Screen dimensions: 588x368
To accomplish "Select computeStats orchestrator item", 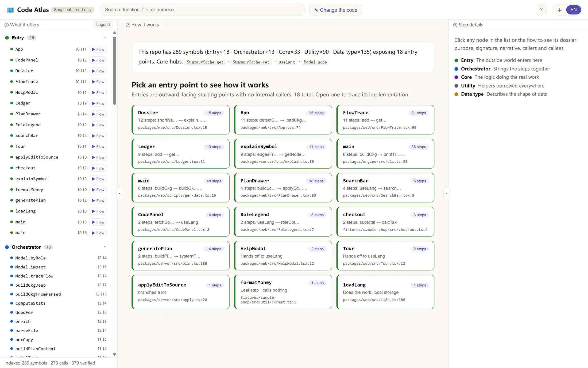I will point(58,303).
